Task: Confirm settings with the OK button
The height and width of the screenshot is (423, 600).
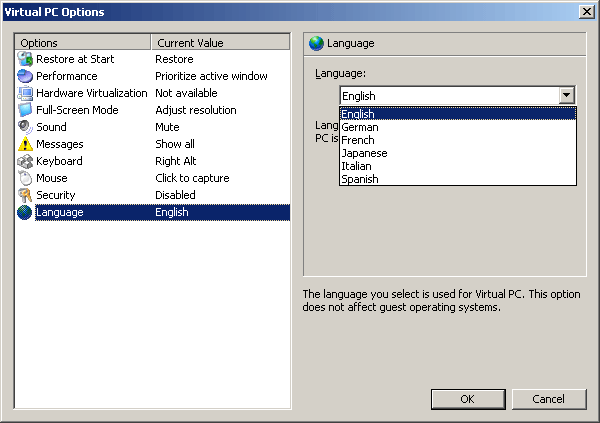Action: click(468, 399)
